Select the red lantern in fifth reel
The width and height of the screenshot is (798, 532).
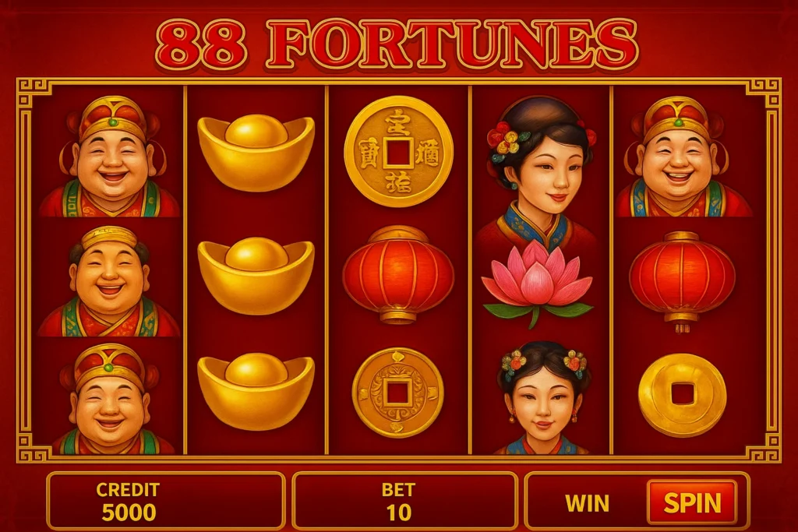[682, 281]
